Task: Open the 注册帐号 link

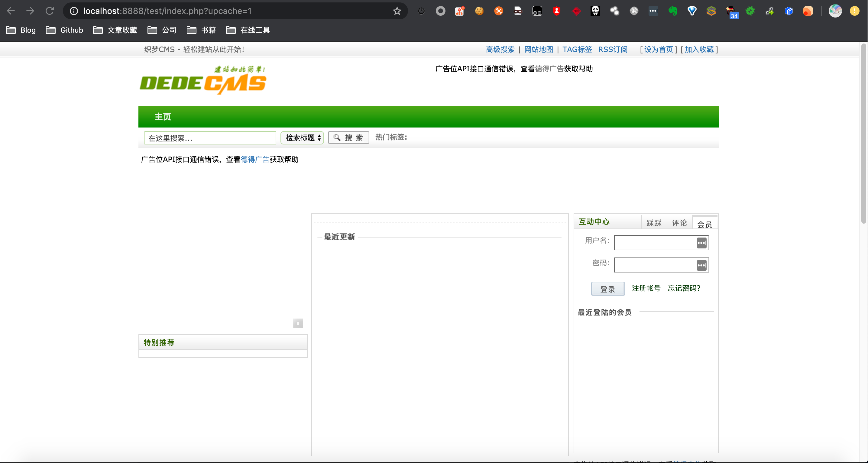Action: [x=646, y=288]
